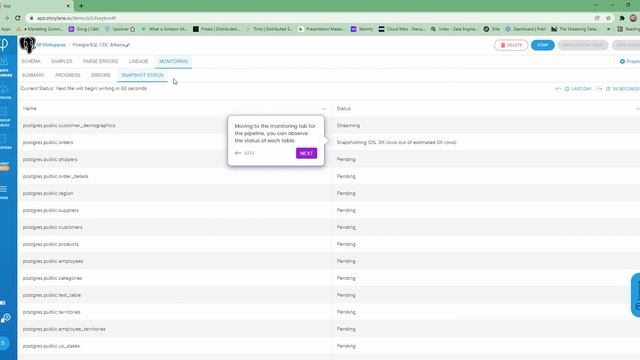
Task: Open the Progress sub-tab
Action: point(68,75)
